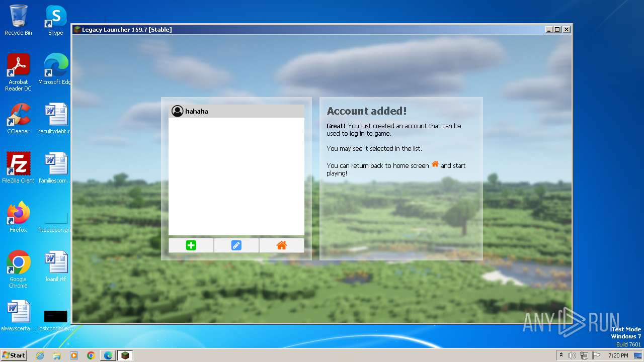Image resolution: width=644 pixels, height=362 pixels.
Task: Launch Firefox desktop shortcut
Action: [18, 217]
